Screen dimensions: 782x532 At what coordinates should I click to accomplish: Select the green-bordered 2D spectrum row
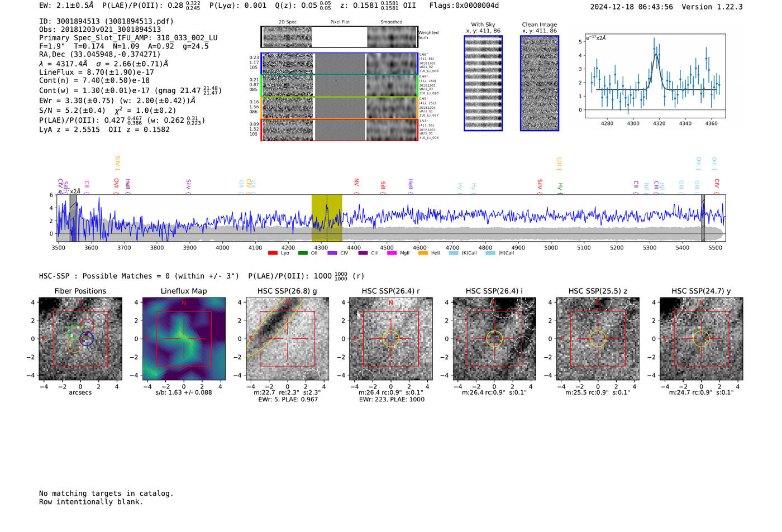339,86
